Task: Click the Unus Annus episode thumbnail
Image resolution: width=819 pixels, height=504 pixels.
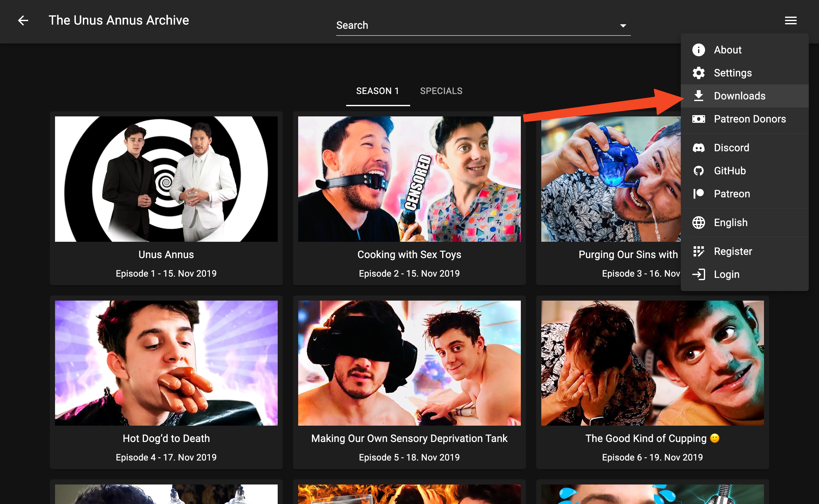Action: point(166,179)
